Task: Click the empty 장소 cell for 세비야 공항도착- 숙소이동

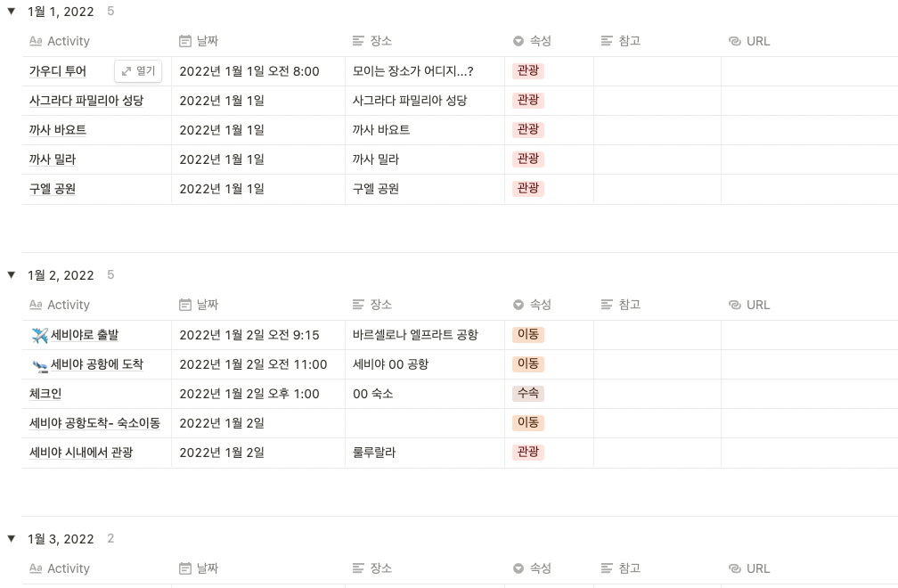Action: click(425, 423)
